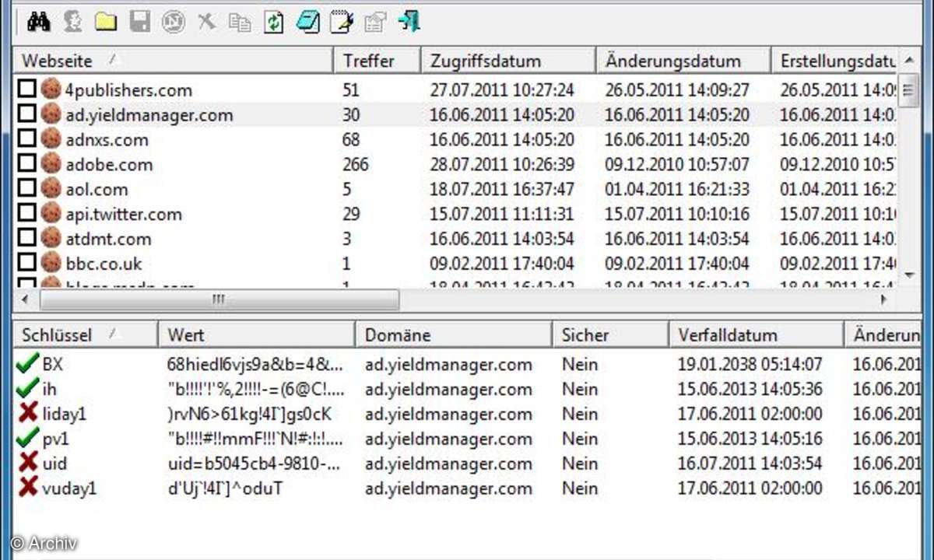This screenshot has width=934, height=560.
Task: Click red X next to uid
Action: coord(27,463)
